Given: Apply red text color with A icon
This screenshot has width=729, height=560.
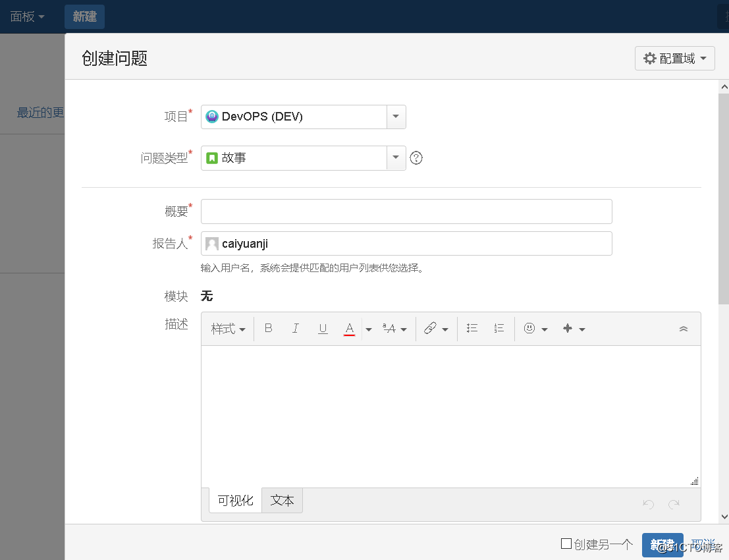Looking at the screenshot, I should point(350,328).
